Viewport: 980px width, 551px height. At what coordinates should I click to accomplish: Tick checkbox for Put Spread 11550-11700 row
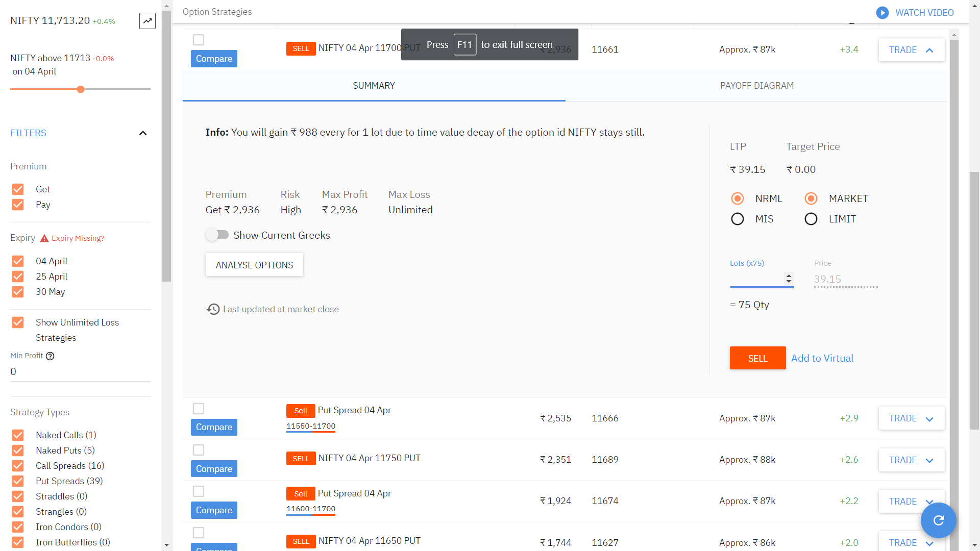click(199, 409)
